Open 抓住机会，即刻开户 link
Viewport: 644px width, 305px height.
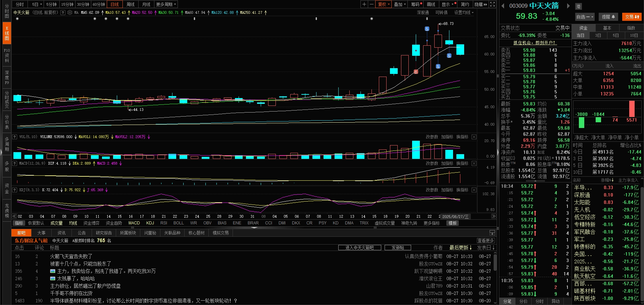point(535,43)
